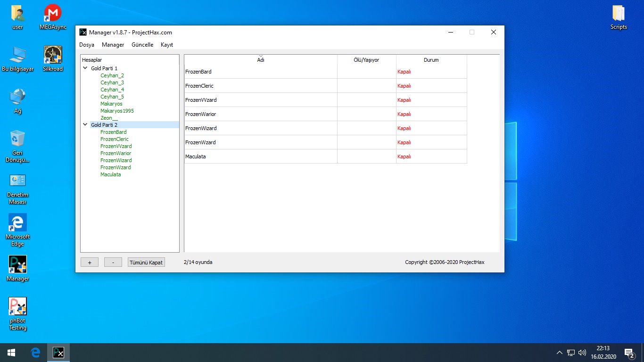Click the taskbar volume speaker icon
Viewport: 644px width, 362px height.
(582, 353)
